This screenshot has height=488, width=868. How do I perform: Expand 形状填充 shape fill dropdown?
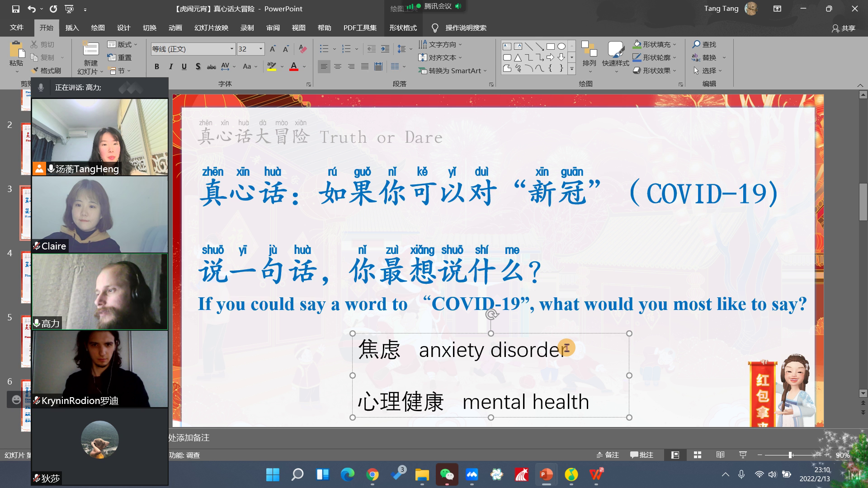click(x=675, y=44)
